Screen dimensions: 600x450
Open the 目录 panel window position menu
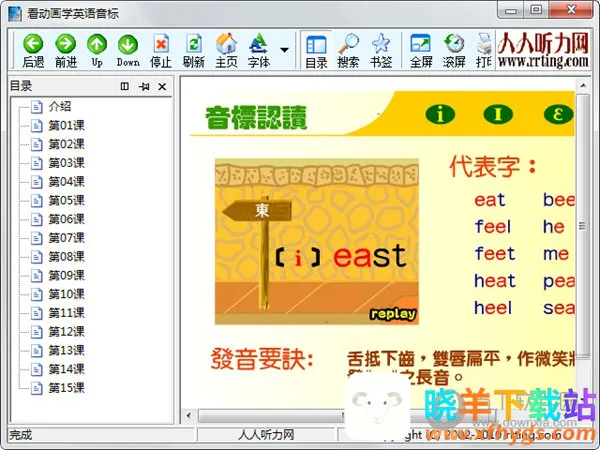point(125,87)
